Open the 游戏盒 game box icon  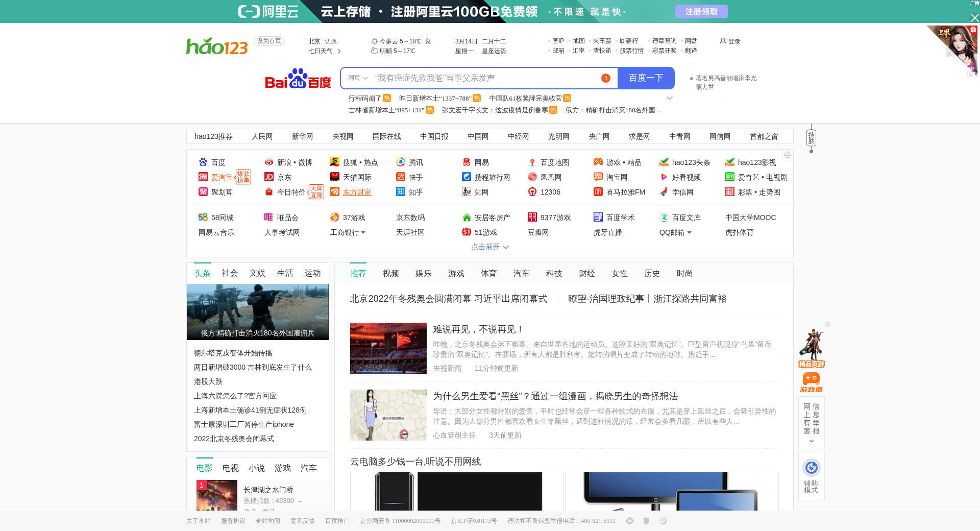(811, 382)
